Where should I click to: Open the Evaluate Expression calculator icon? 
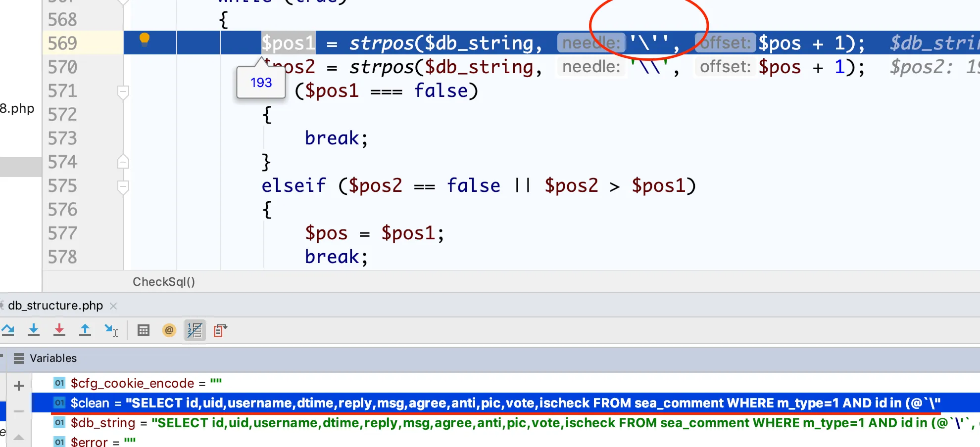pos(144,330)
